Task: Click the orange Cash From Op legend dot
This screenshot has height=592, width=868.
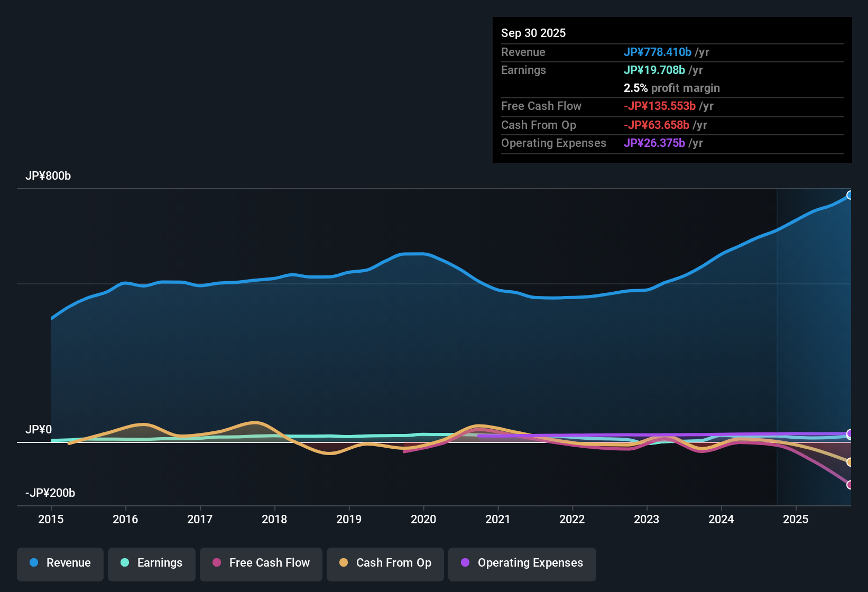Action: point(344,563)
